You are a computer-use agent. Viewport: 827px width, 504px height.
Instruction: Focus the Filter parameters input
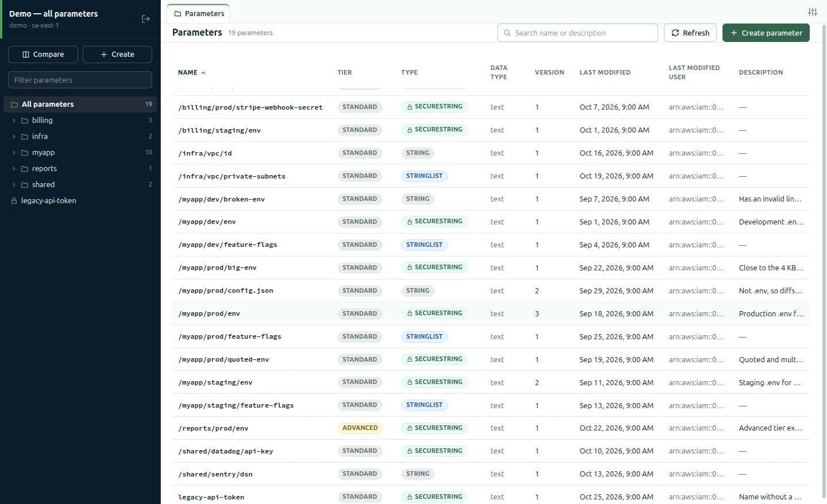tap(80, 80)
